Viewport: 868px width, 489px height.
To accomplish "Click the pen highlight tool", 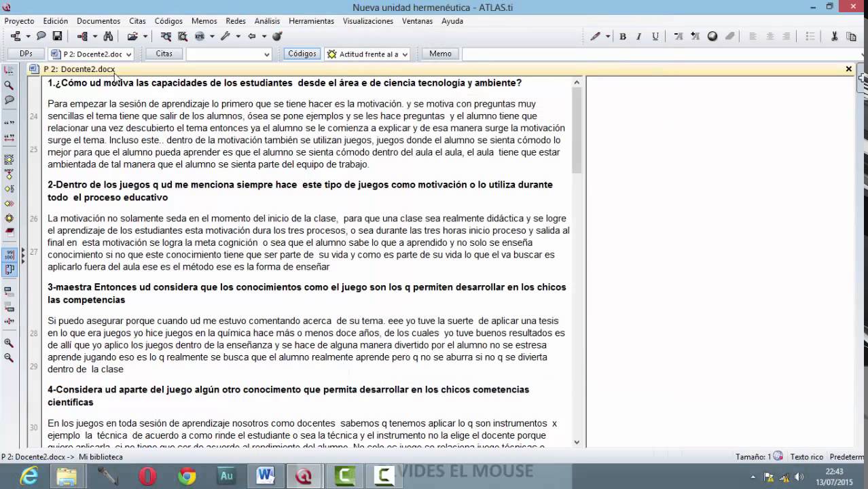I will tap(595, 37).
